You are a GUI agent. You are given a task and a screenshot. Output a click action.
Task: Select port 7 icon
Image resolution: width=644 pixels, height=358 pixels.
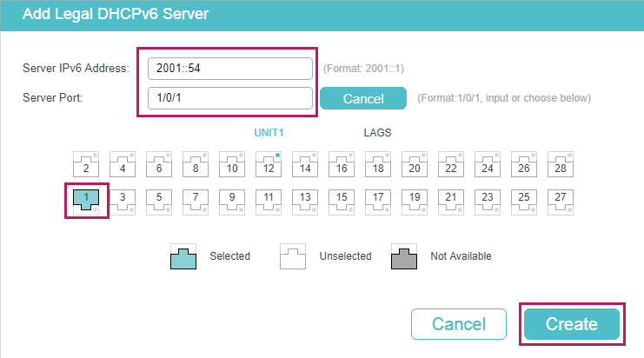[196, 202]
